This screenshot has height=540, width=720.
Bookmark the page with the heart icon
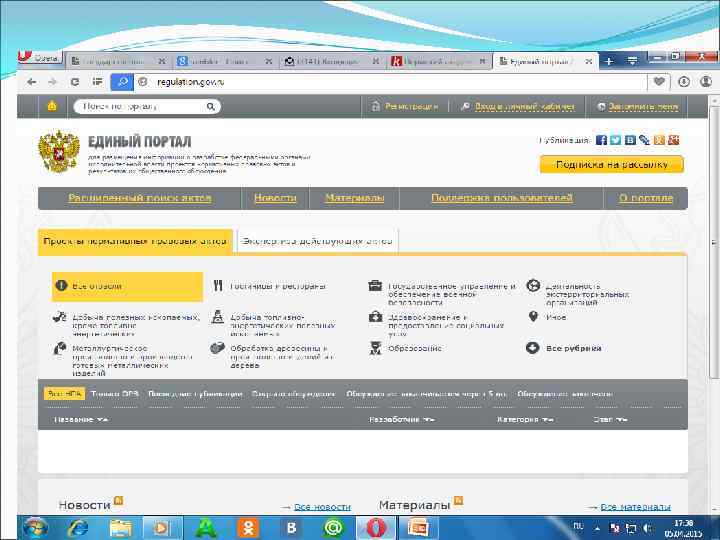click(x=659, y=82)
